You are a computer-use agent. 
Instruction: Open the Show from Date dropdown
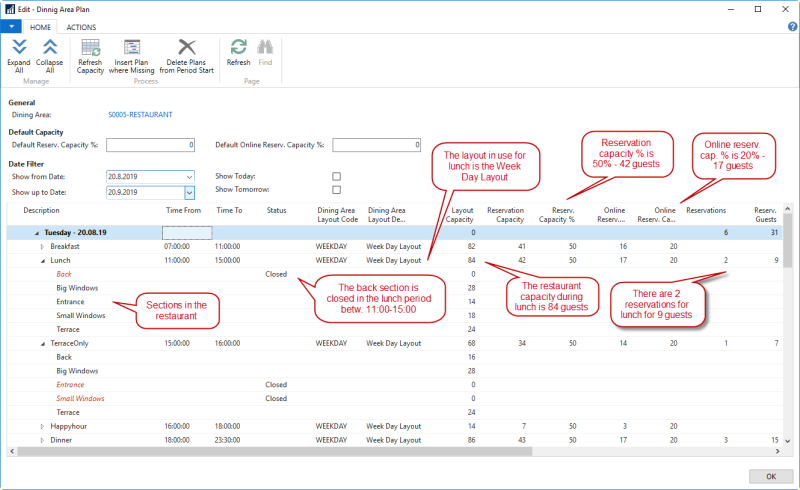[x=189, y=177]
